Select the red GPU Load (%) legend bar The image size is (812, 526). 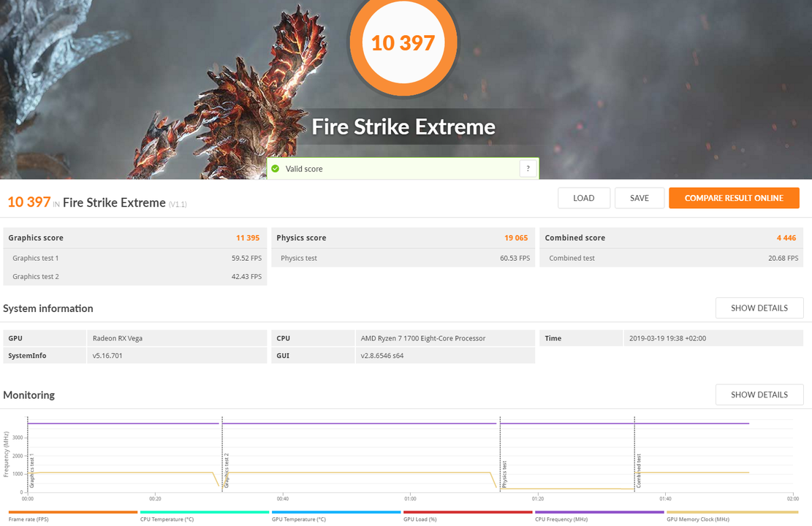[x=468, y=512]
